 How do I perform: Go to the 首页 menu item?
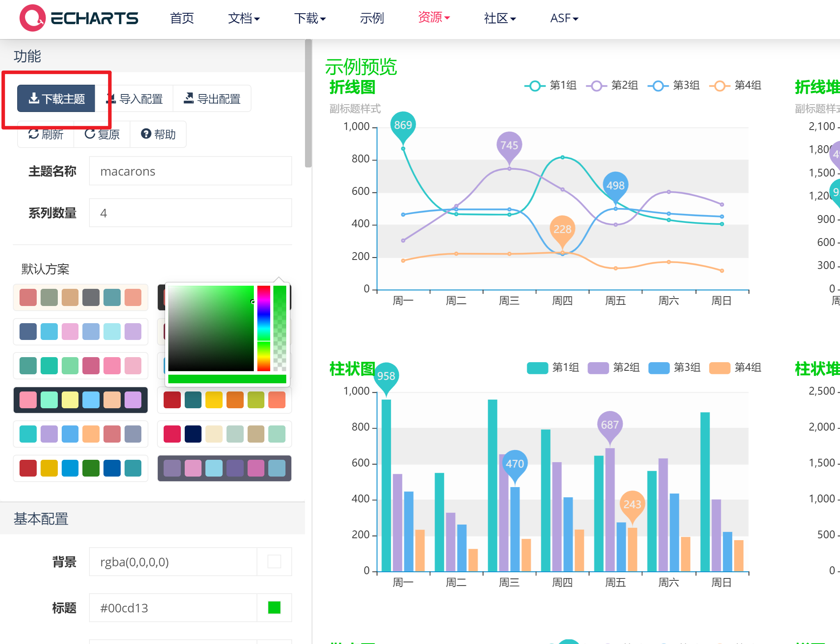[181, 18]
